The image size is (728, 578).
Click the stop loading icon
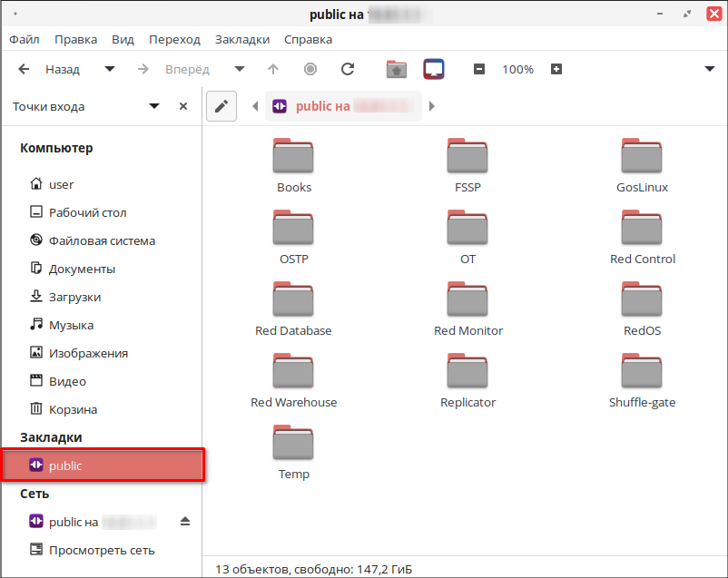point(310,69)
